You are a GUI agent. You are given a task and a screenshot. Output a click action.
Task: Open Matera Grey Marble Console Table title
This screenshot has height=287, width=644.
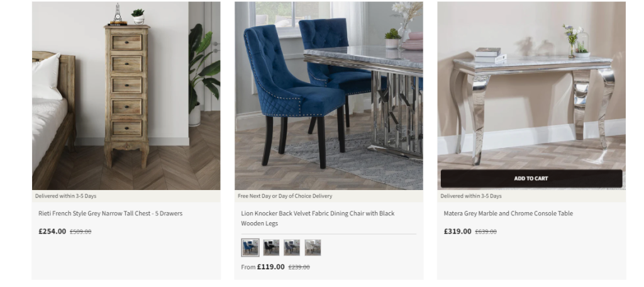pyautogui.click(x=508, y=213)
